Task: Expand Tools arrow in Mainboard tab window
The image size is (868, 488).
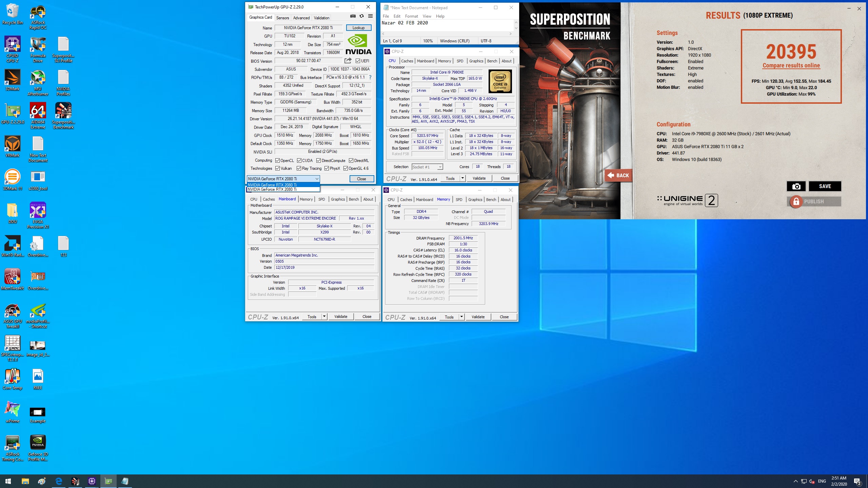Action: [324, 317]
